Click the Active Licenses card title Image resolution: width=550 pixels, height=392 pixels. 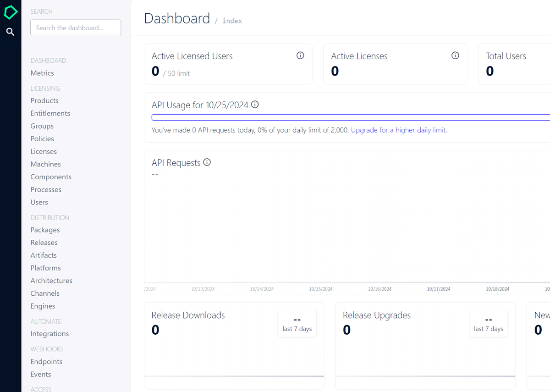click(359, 56)
